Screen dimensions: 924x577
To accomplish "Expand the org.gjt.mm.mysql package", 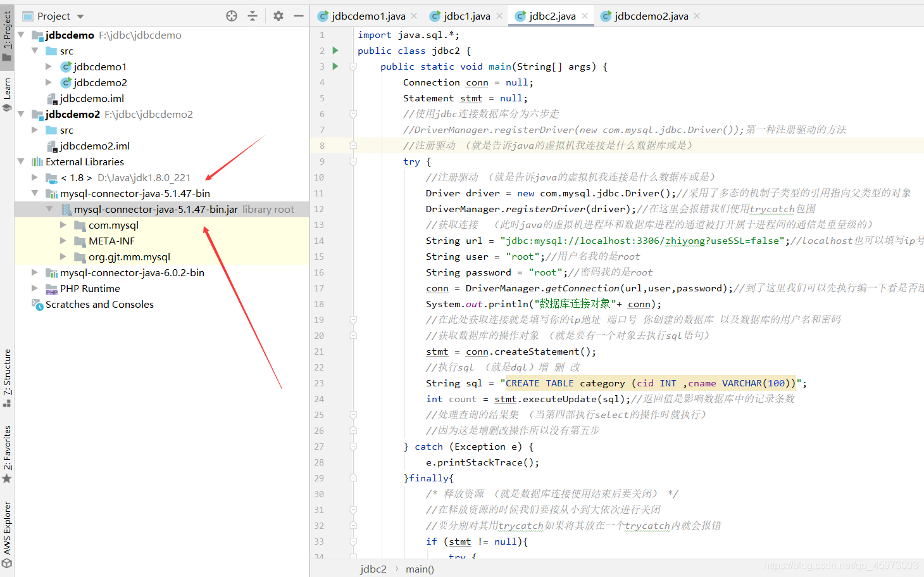I will pyautogui.click(x=63, y=257).
